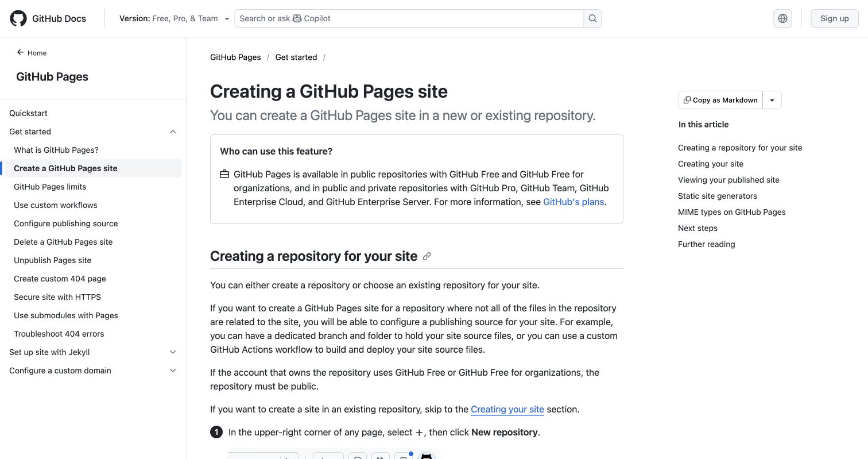Open Unpublish Pages site sidebar item
The image size is (868, 459).
click(53, 260)
